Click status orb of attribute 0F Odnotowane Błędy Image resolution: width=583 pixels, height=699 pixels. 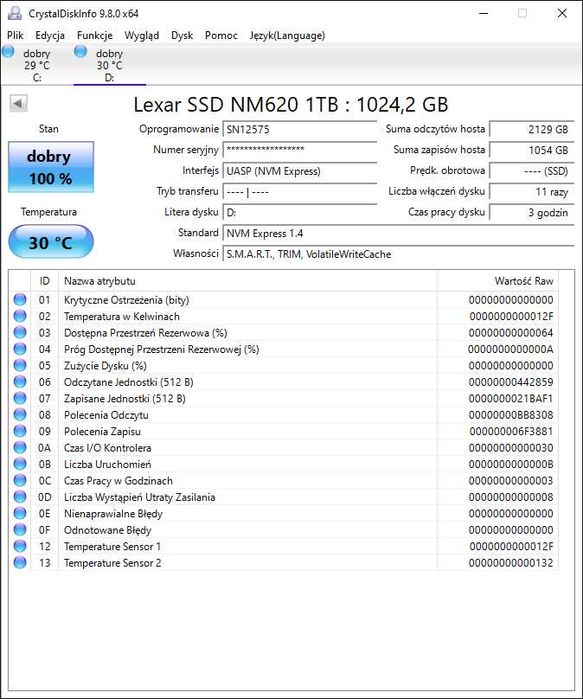(x=20, y=530)
